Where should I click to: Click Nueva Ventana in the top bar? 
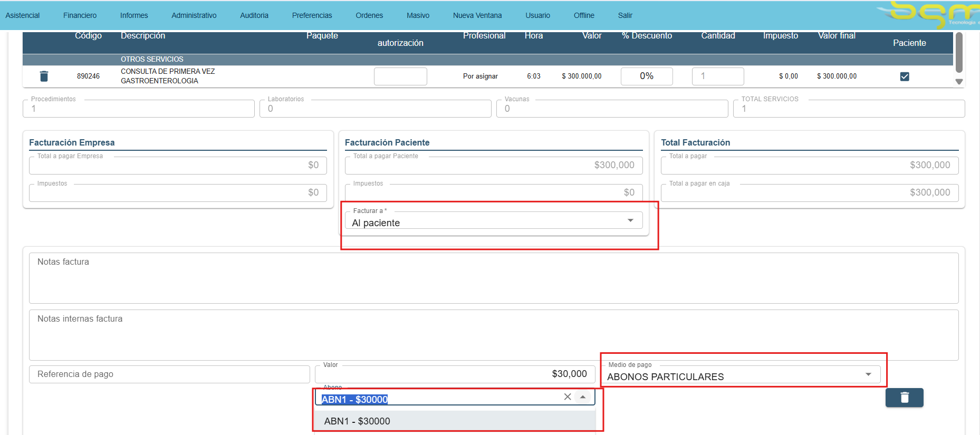[x=477, y=15]
